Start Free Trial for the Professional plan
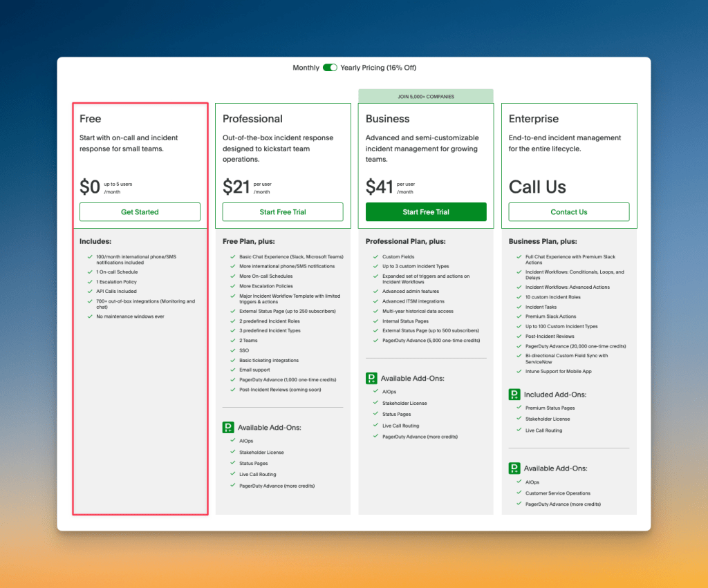 pyautogui.click(x=283, y=212)
